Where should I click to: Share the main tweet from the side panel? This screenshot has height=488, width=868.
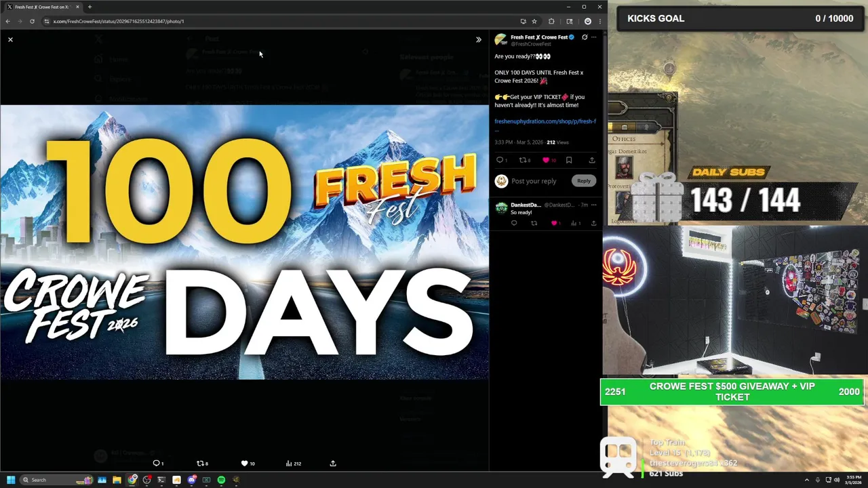592,161
